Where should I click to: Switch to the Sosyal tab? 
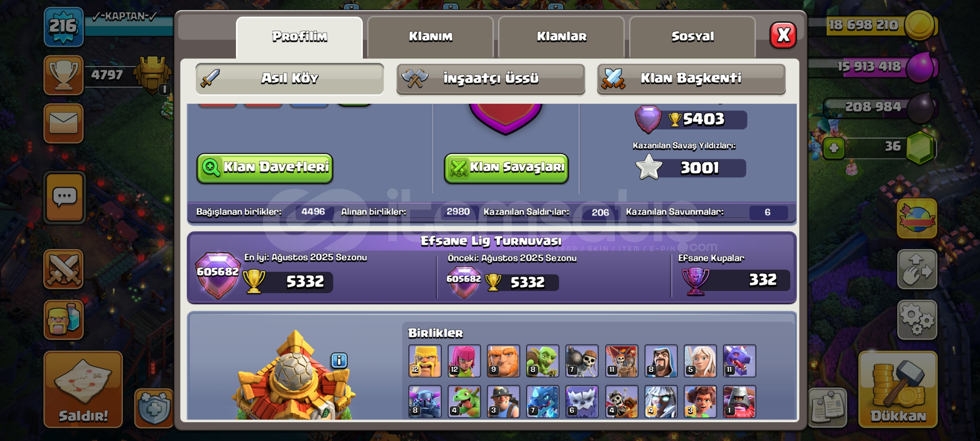pos(692,37)
